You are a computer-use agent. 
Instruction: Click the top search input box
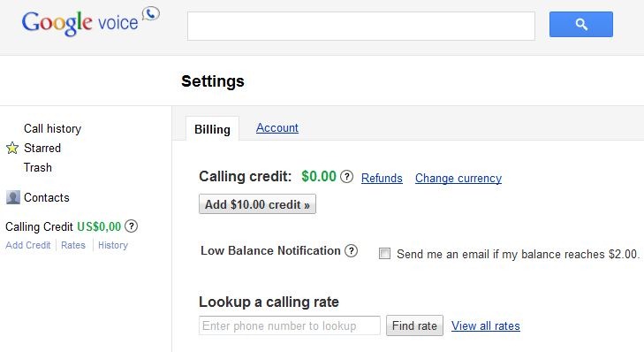361,26
